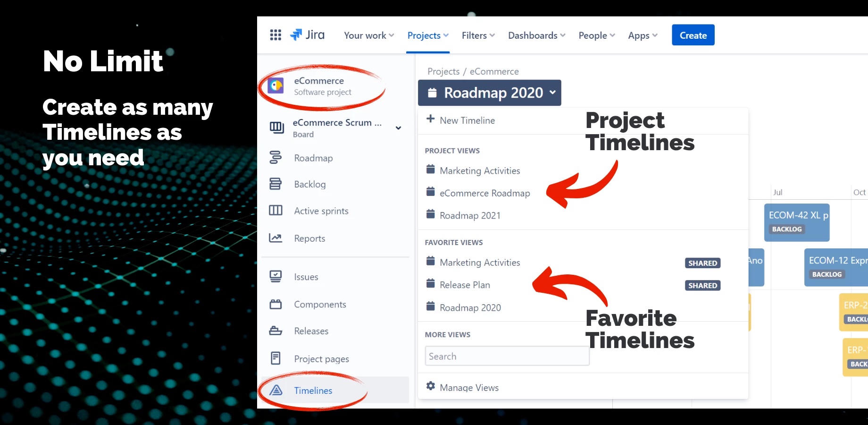This screenshot has width=868, height=425.
Task: Click calendar icon beside Roadmap 2021
Action: pos(430,214)
